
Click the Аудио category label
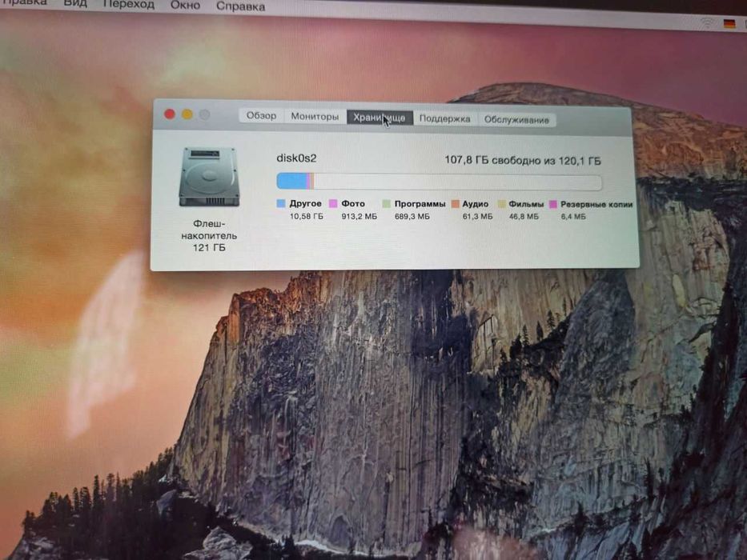(x=476, y=204)
